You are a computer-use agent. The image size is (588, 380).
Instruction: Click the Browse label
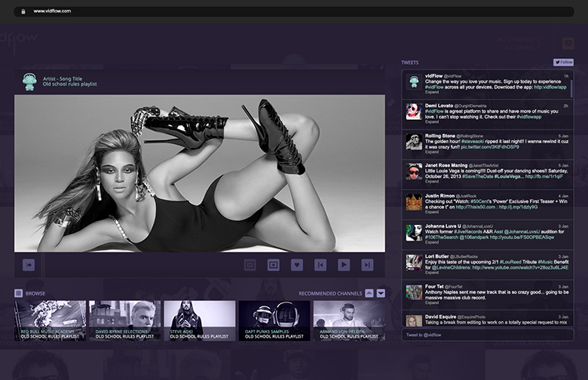[35, 294]
